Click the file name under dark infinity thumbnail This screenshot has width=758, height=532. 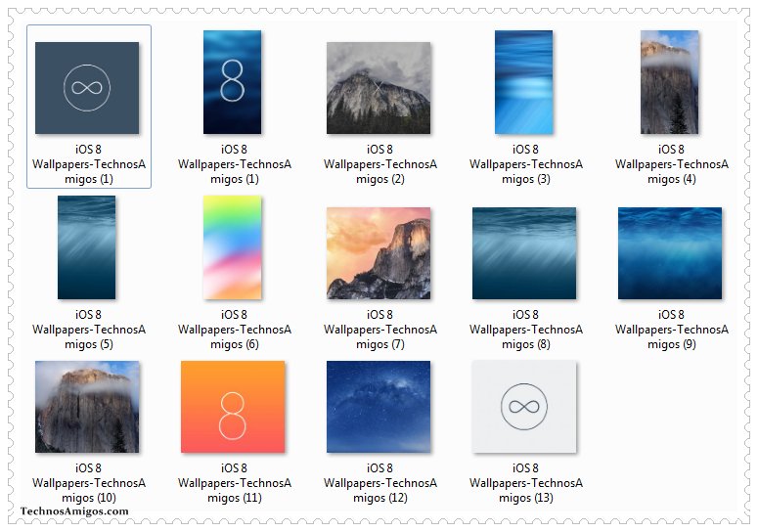point(89,164)
